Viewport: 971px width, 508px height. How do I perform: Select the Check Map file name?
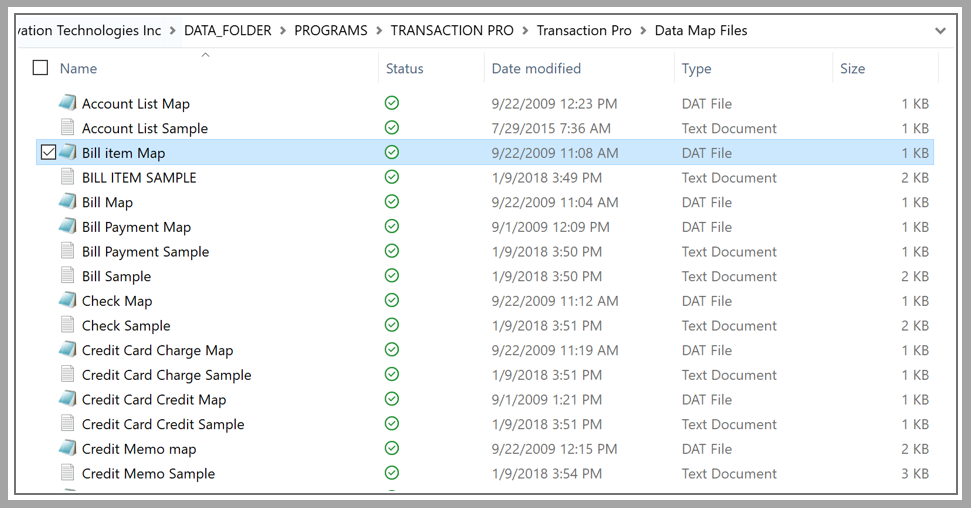117,301
